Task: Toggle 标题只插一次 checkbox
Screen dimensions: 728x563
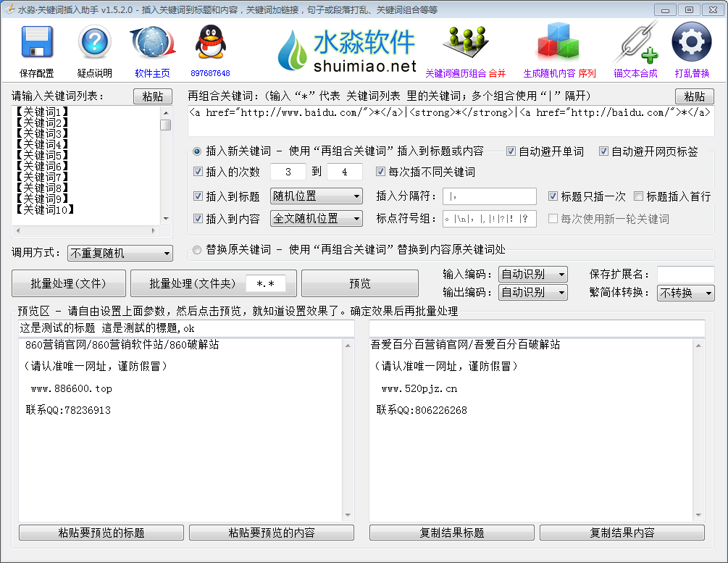Action: (553, 196)
